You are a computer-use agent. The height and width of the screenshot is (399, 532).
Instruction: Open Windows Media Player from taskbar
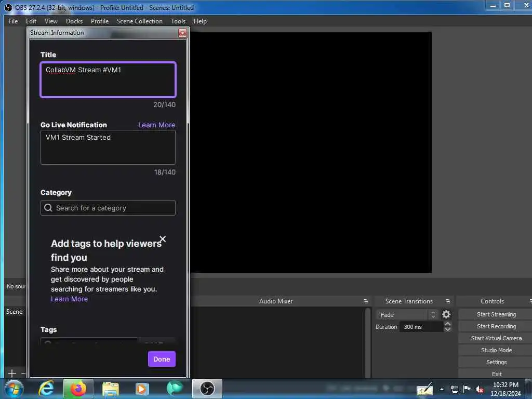click(142, 389)
